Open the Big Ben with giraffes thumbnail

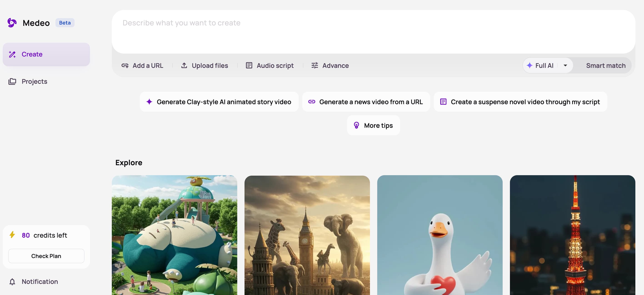pyautogui.click(x=307, y=235)
